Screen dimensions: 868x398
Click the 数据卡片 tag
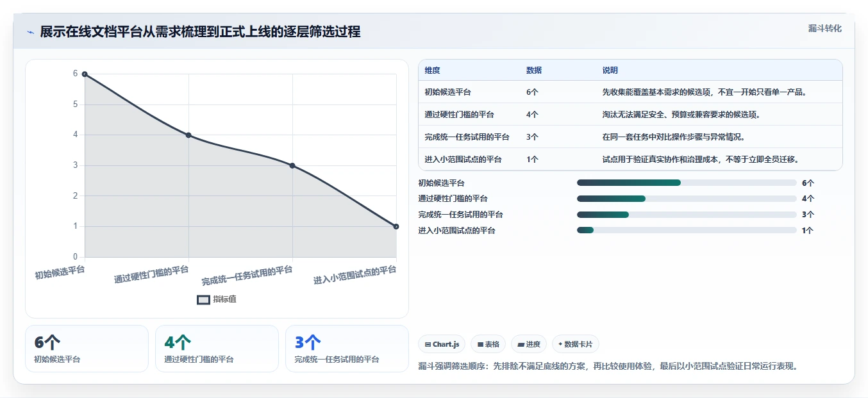click(x=575, y=344)
